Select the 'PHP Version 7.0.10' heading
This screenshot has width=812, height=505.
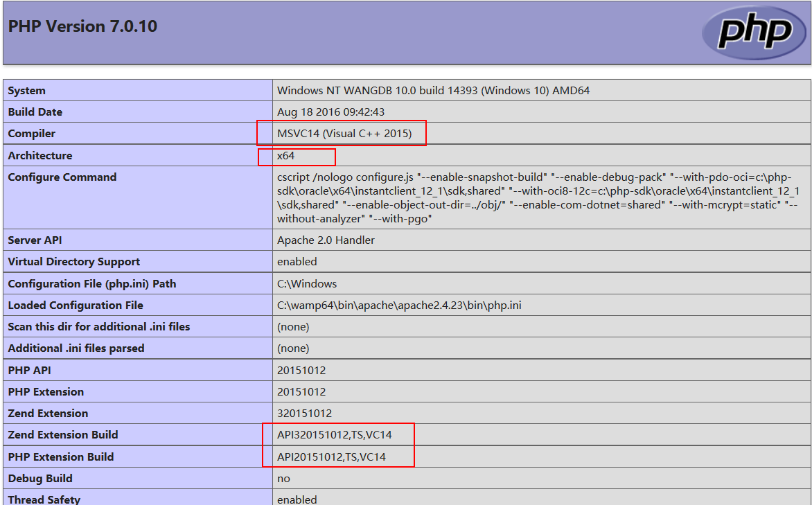tap(83, 26)
